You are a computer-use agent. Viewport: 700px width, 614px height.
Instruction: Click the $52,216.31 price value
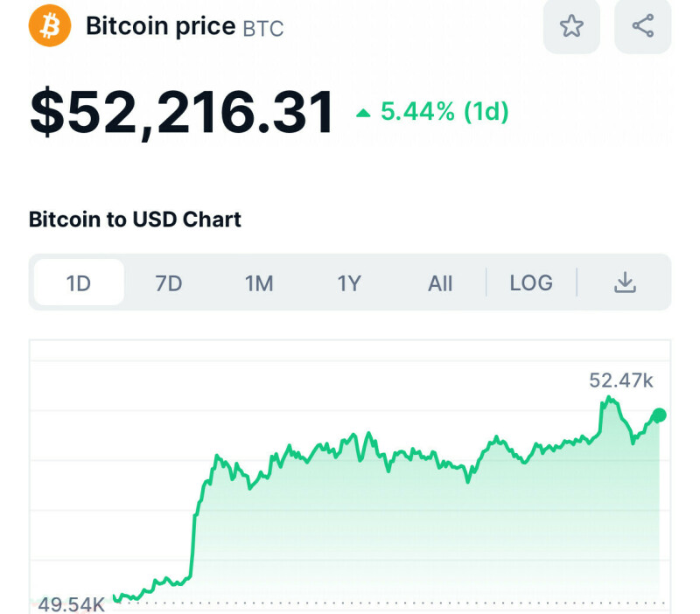click(182, 112)
